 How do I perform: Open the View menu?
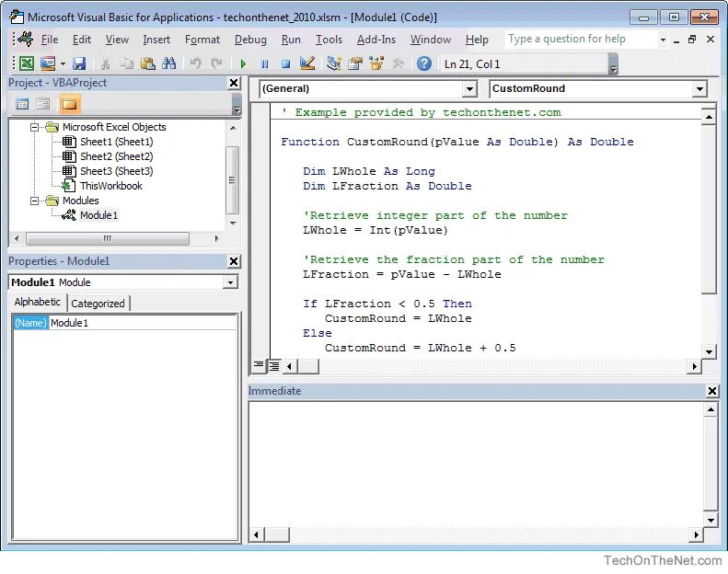pos(117,40)
